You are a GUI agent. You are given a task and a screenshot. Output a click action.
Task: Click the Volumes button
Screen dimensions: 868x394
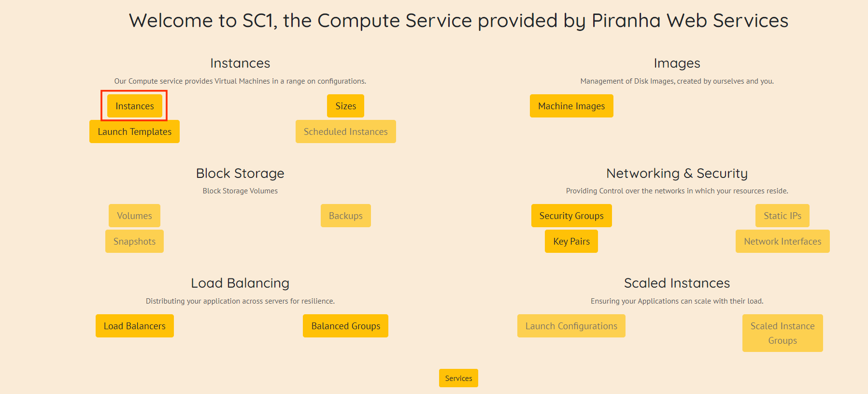134,216
